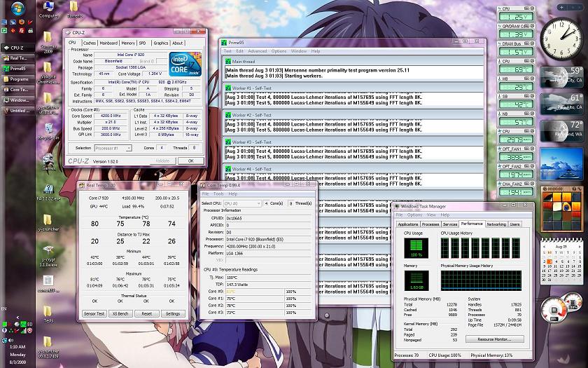Screen dimensions: 588x368
Task: Click the picture puzzle gadget
Action: (x=561, y=208)
